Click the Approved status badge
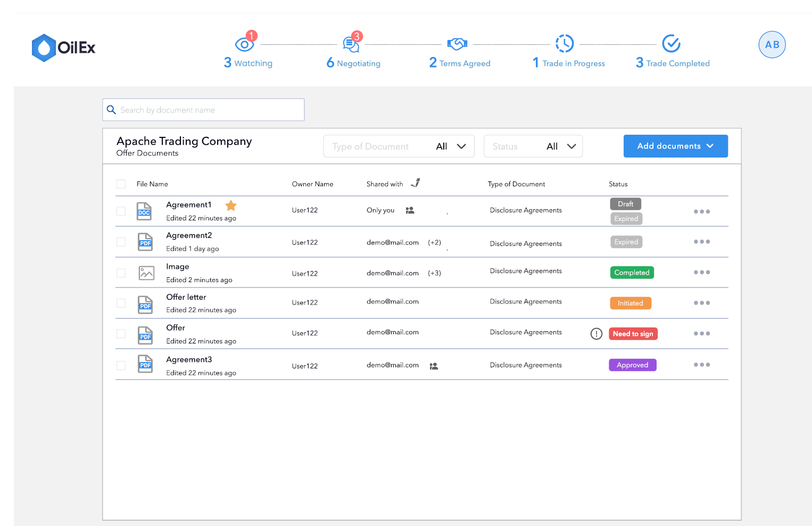 point(633,365)
